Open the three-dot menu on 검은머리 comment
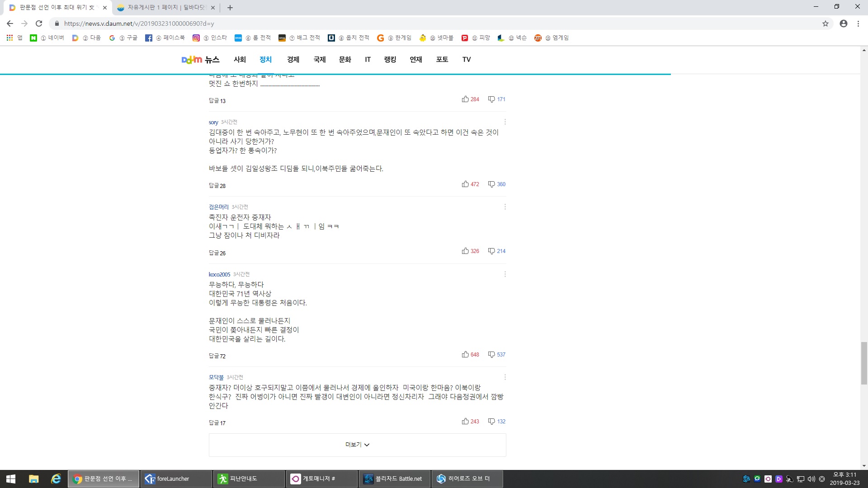The width and height of the screenshot is (868, 488). (505, 207)
